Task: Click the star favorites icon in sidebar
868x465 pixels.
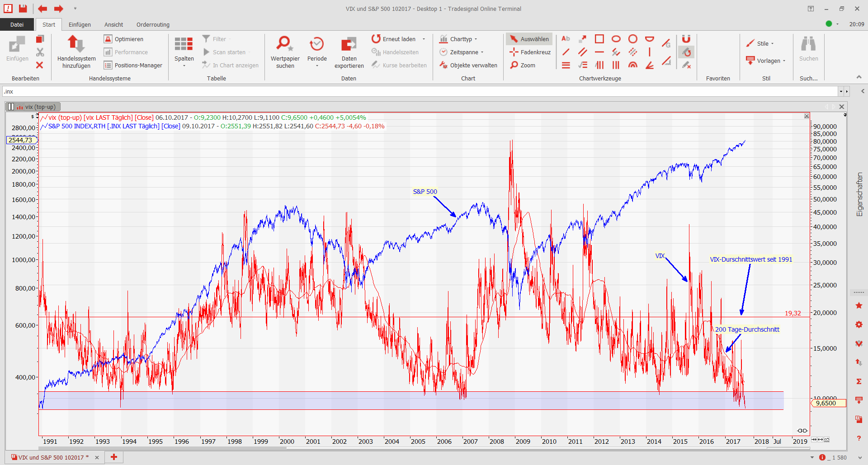Action: 859,306
